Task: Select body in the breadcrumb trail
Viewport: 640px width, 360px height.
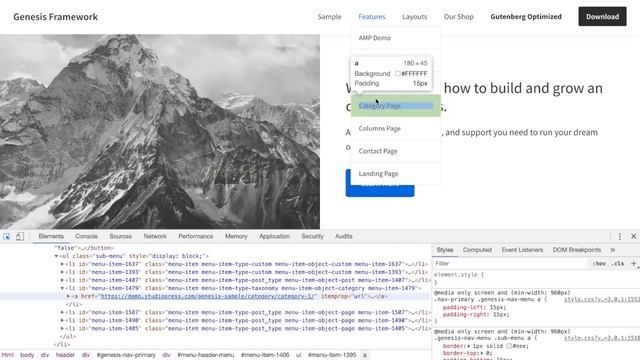Action: pyautogui.click(x=27, y=355)
